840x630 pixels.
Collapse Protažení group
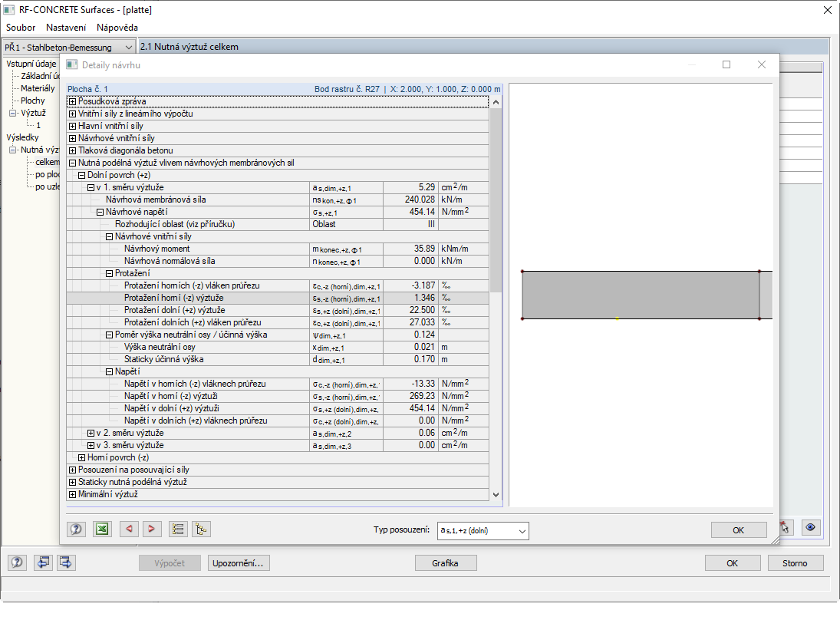coord(109,273)
